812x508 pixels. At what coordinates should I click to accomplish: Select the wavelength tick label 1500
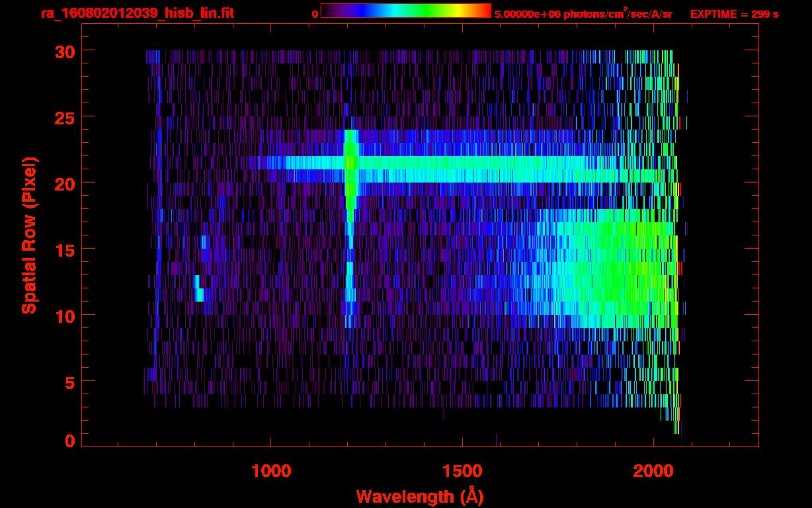point(462,470)
